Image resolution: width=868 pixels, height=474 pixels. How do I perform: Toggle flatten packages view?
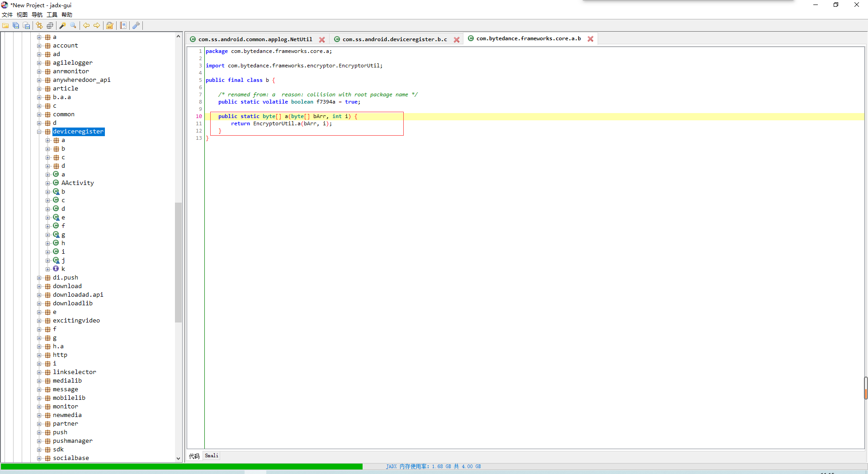point(50,26)
